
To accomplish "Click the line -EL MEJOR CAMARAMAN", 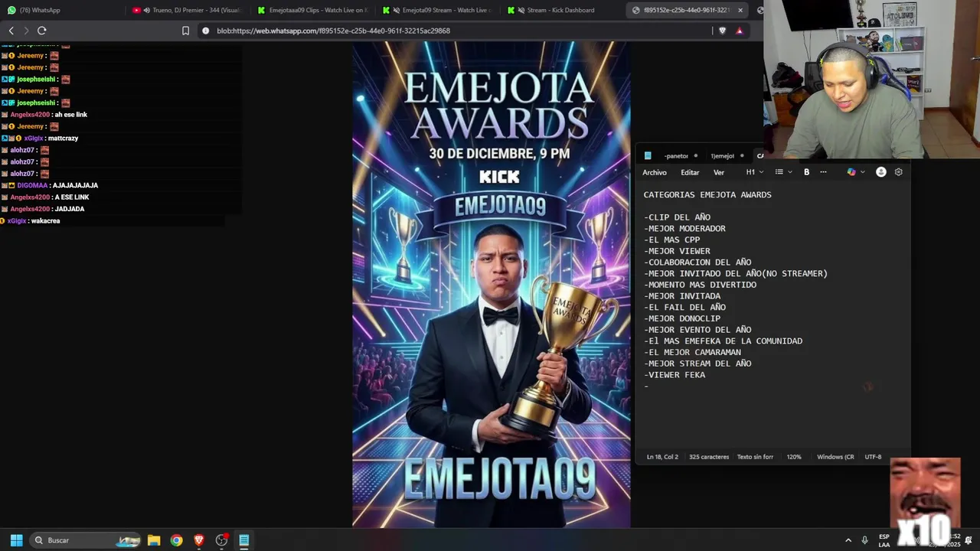I will 692,352.
